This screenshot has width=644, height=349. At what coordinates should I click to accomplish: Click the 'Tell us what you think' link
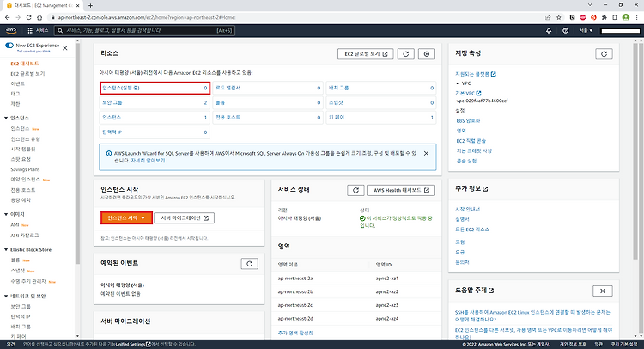coord(33,52)
